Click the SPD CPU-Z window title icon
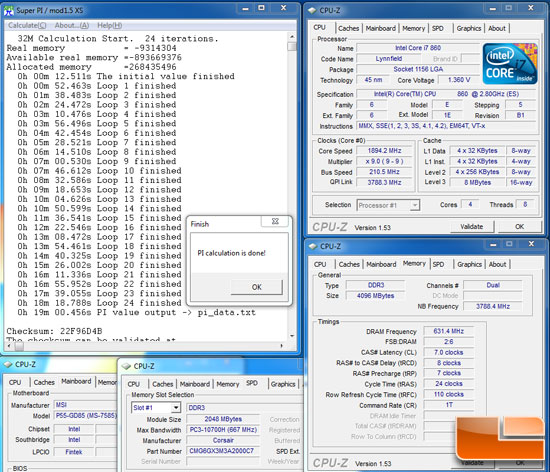550x472 pixels. (x=126, y=366)
